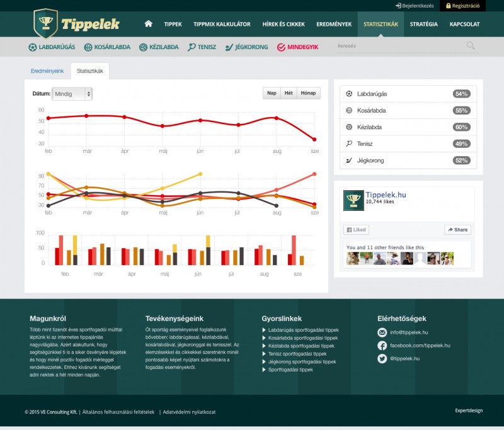
Task: Switch to the Eredményeink tab
Action: [x=47, y=72]
